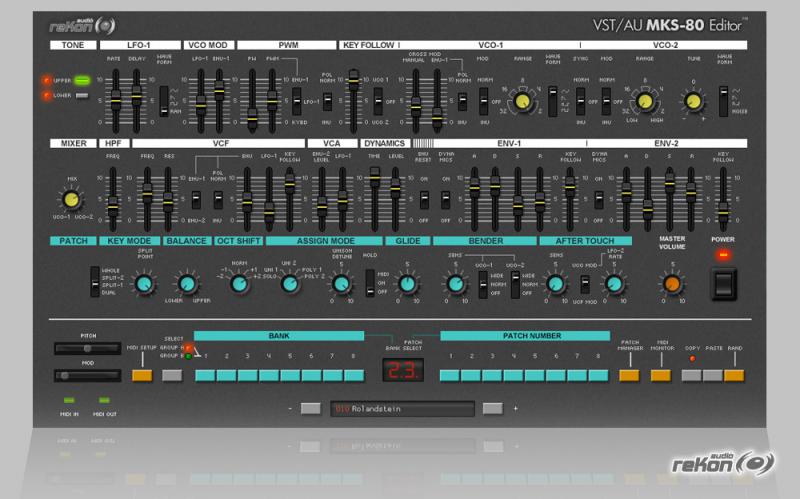Flip the LFO-1 waveform switch
Screen dimensions: 800x499
click(164, 102)
